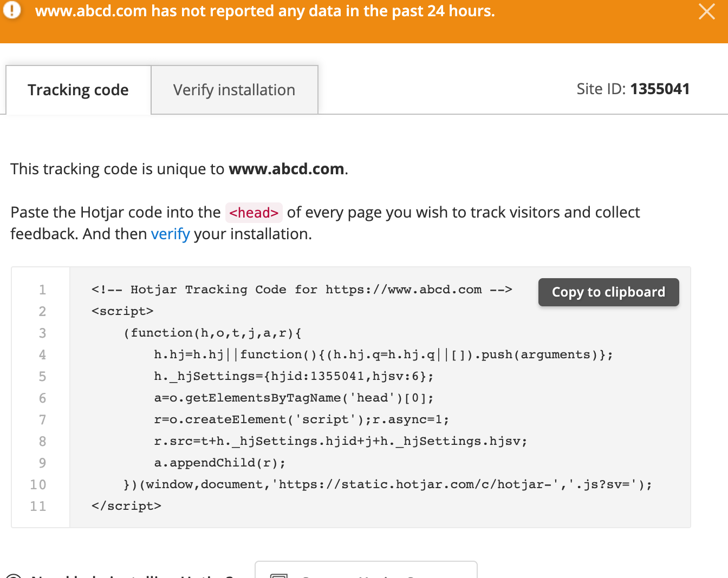Click the (function(h,o,t,j,a,r){ line

click(x=212, y=333)
